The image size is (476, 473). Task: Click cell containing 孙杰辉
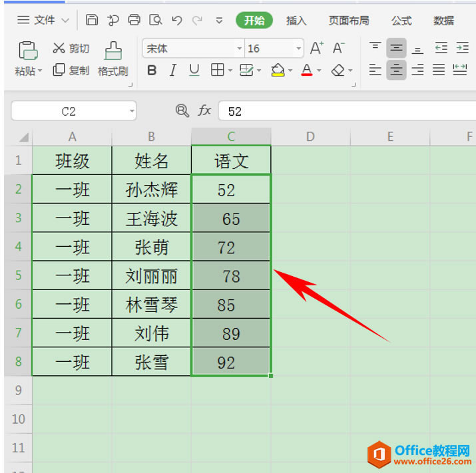tap(151, 190)
